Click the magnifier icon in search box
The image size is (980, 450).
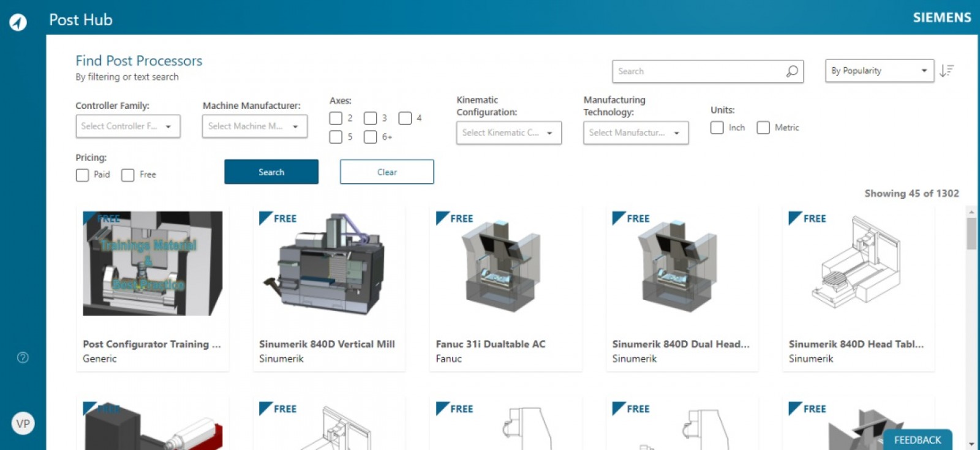(792, 71)
